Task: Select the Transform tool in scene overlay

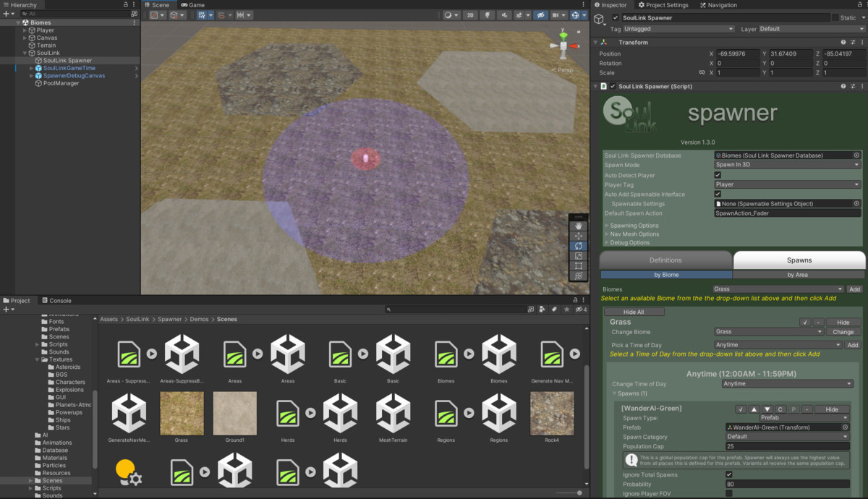Action: click(579, 276)
